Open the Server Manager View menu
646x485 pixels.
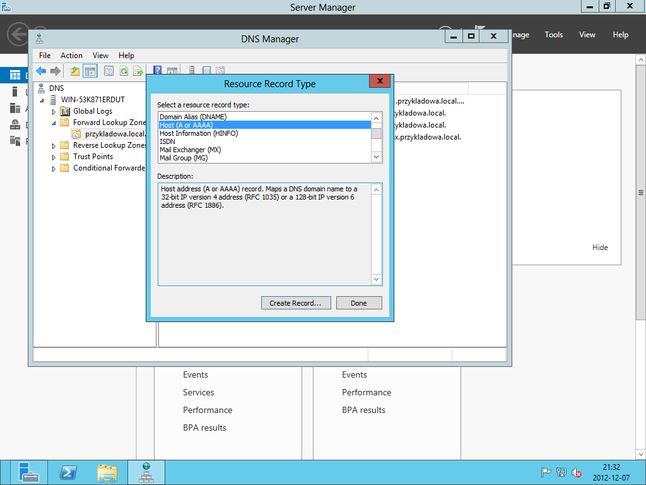point(587,35)
